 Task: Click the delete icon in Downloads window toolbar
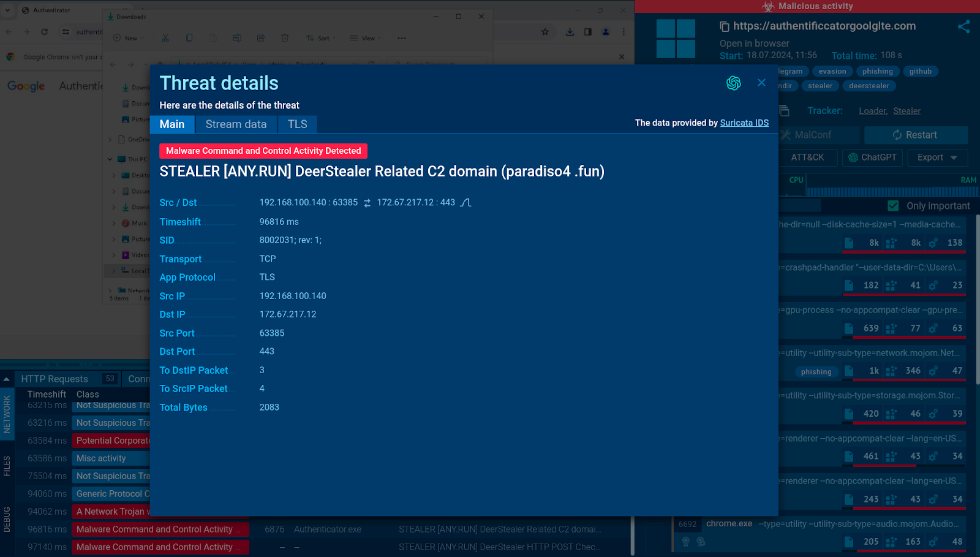285,38
